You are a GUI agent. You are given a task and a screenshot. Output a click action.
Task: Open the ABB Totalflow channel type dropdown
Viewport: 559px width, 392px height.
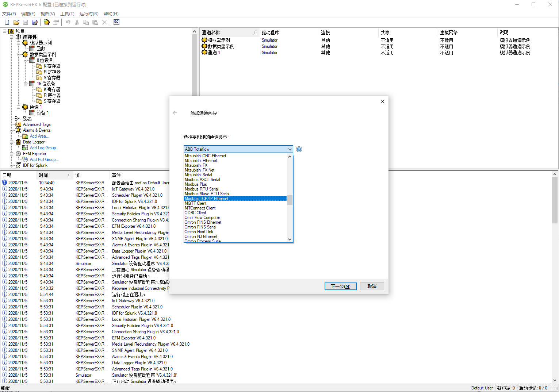point(238,149)
